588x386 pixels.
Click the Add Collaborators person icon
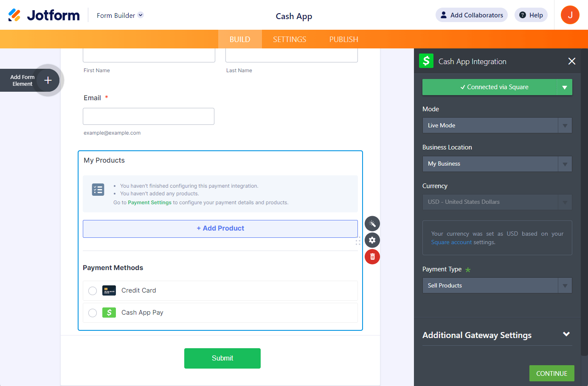(444, 15)
